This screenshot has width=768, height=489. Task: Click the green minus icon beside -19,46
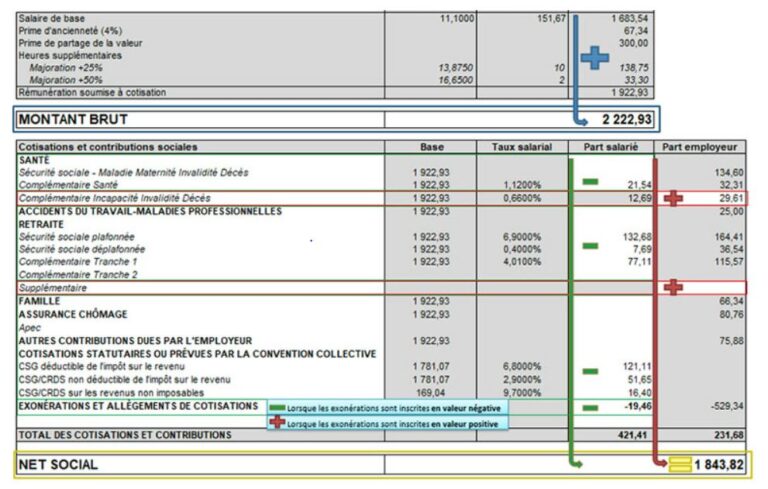click(x=590, y=407)
